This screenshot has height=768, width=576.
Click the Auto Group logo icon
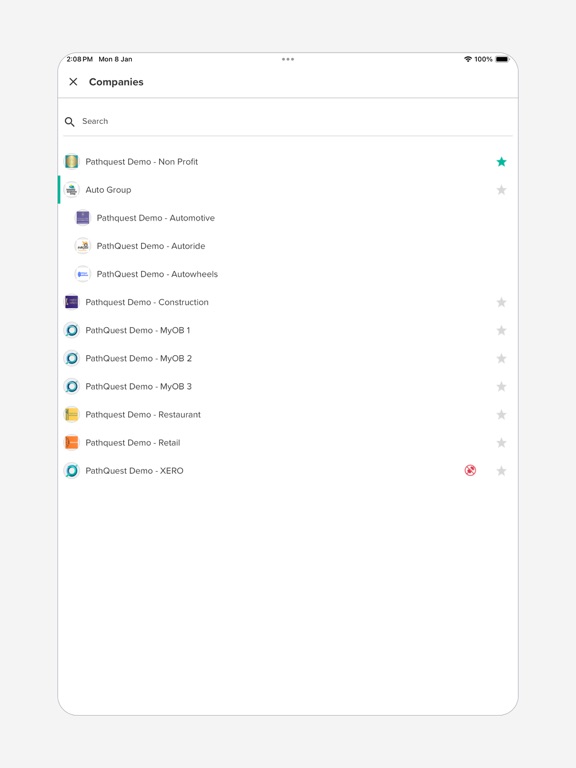72,190
